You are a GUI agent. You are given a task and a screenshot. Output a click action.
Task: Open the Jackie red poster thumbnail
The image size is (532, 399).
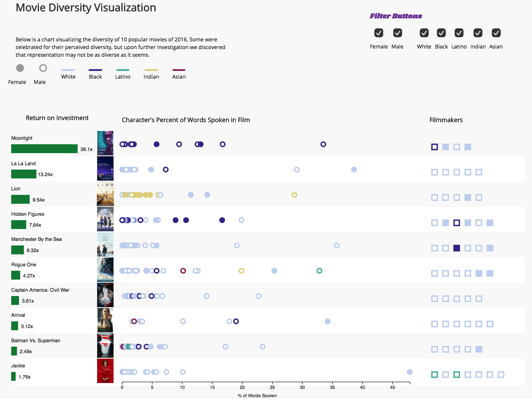pyautogui.click(x=105, y=371)
